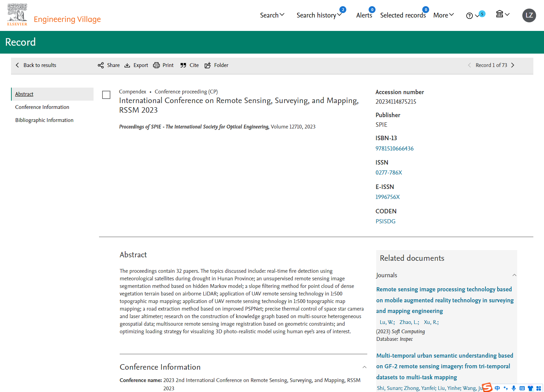Click the record title 'International Conference on Remote Sensing'
This screenshot has height=392, width=544.
click(x=239, y=105)
